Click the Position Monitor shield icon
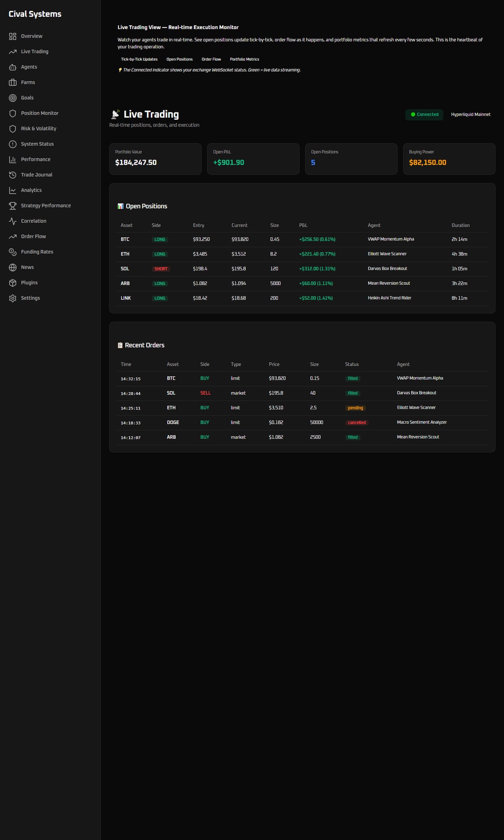 pyautogui.click(x=13, y=113)
